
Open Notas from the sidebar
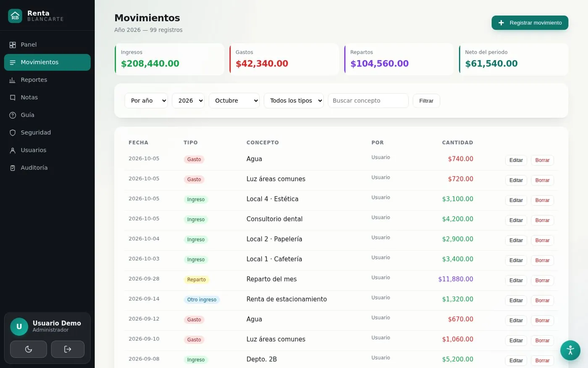[x=47, y=98]
